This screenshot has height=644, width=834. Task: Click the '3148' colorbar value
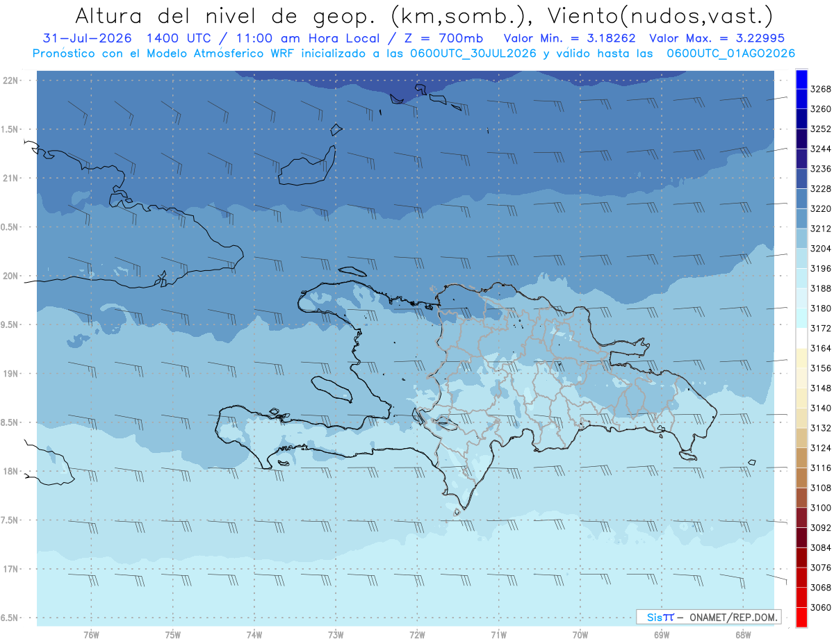tap(821, 388)
